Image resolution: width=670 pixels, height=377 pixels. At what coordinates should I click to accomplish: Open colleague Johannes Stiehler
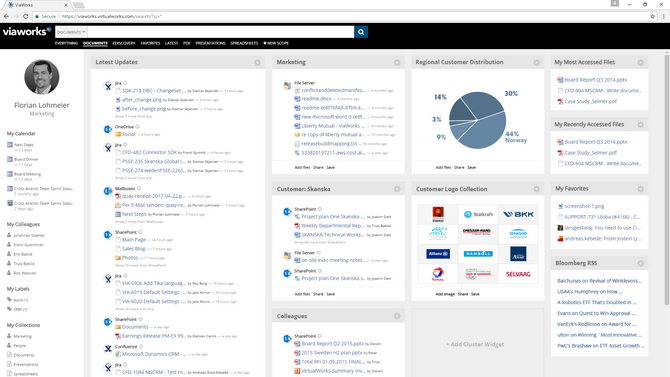click(29, 236)
